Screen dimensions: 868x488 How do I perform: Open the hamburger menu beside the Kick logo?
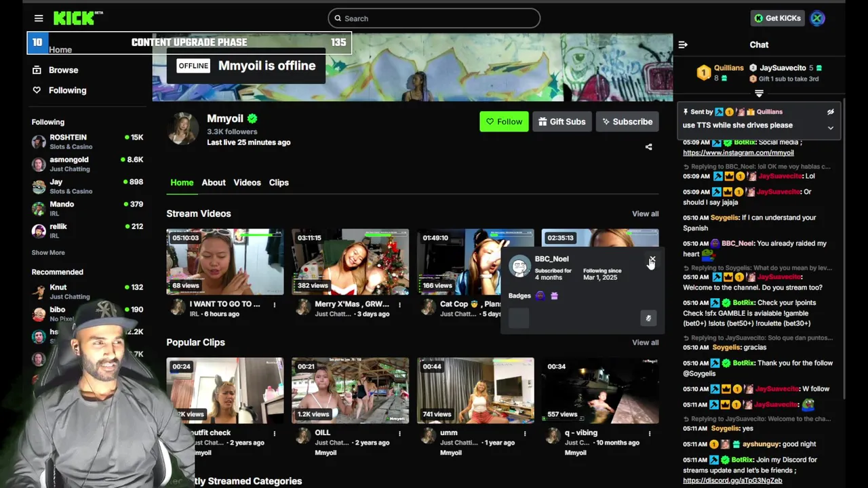click(39, 18)
